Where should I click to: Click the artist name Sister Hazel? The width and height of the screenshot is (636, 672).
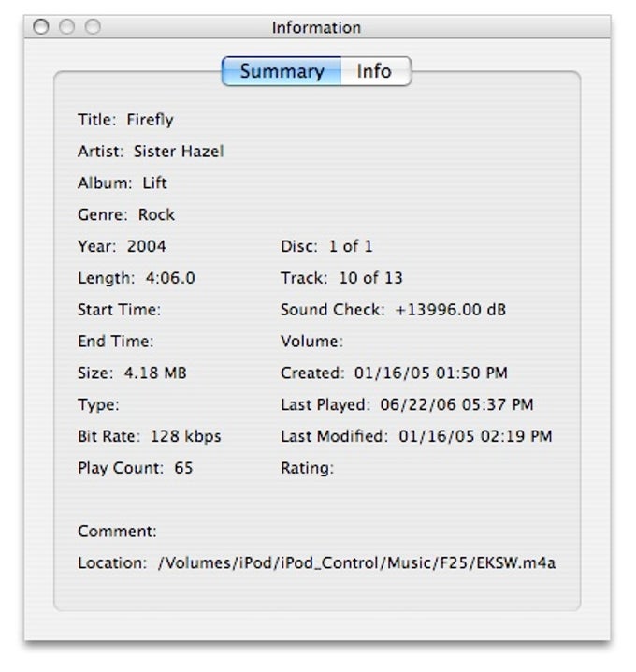point(179,152)
